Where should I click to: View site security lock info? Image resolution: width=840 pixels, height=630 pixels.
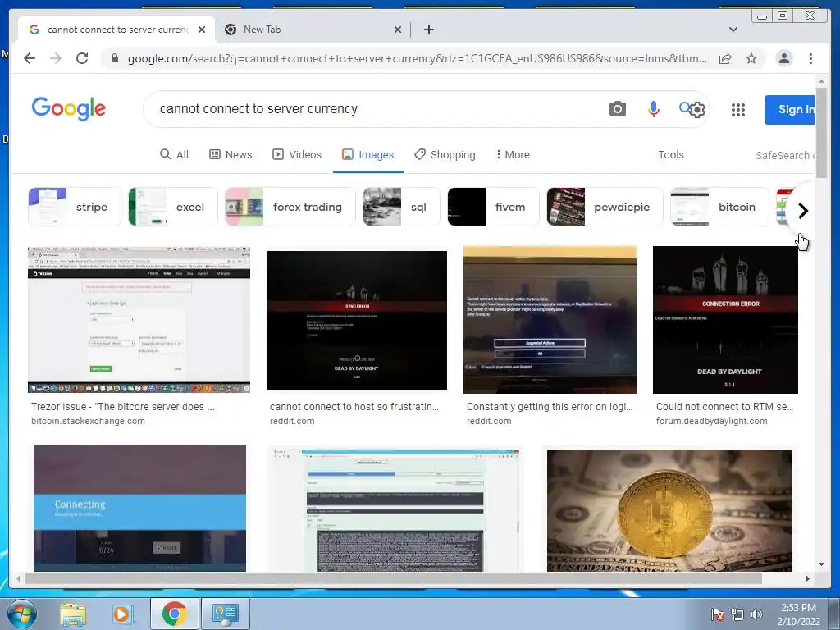coord(115,58)
